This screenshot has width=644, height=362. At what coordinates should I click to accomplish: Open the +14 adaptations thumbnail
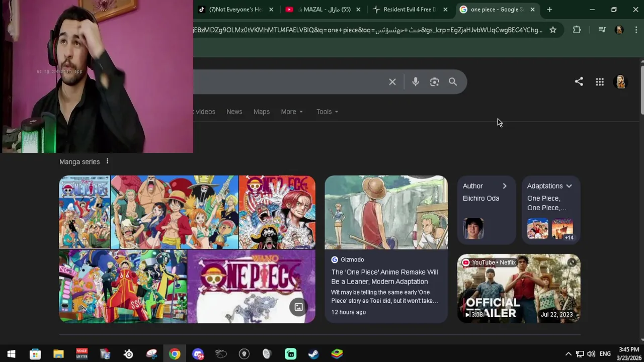point(562,229)
